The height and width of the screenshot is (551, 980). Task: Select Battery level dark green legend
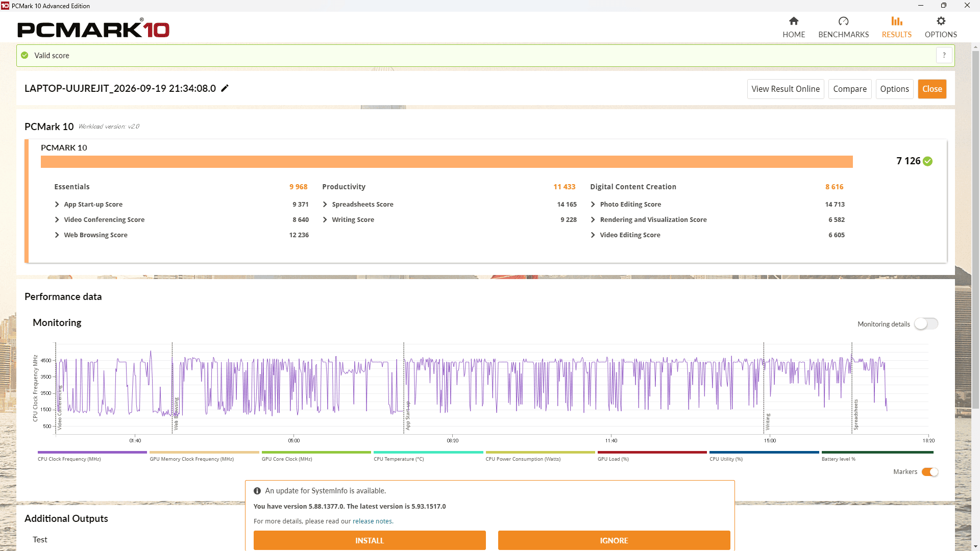(877, 456)
